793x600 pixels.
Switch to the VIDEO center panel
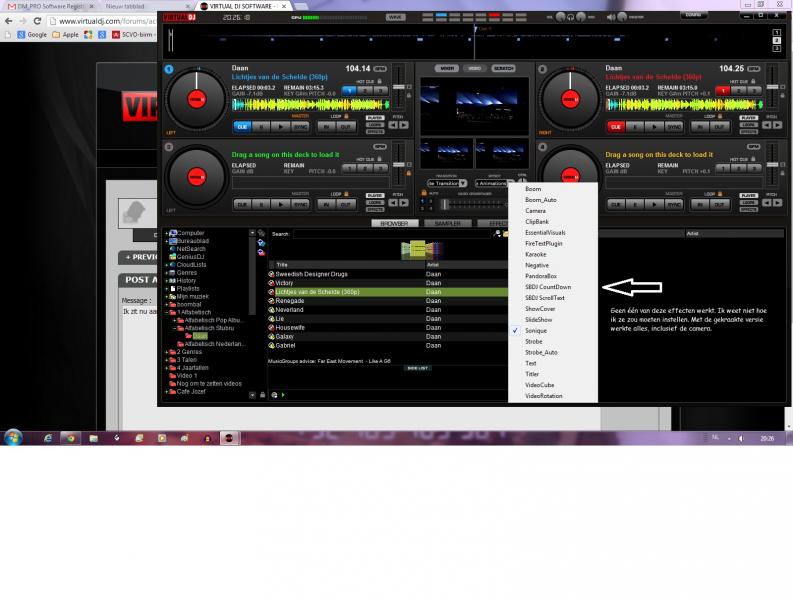click(474, 68)
